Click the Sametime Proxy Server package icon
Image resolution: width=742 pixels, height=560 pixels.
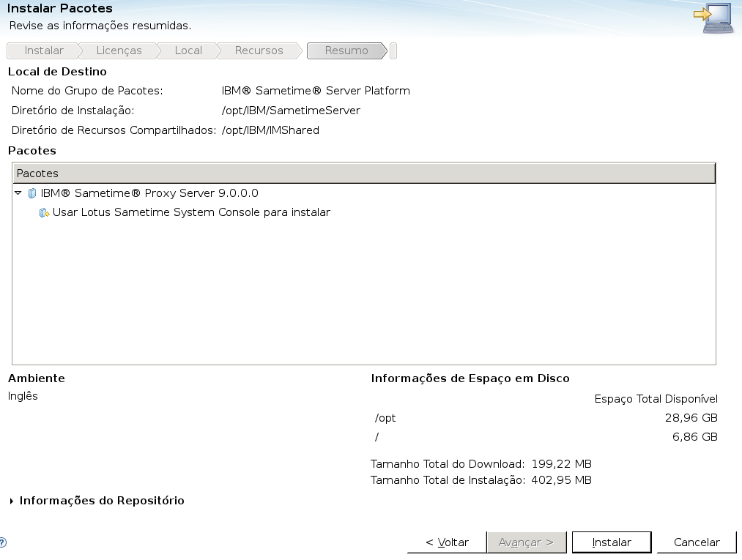click(x=31, y=193)
